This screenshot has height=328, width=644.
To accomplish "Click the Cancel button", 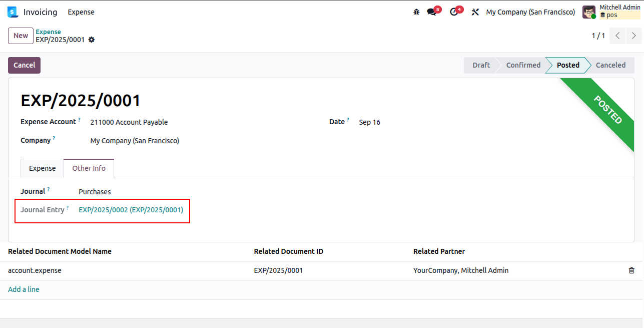I will tap(24, 65).
